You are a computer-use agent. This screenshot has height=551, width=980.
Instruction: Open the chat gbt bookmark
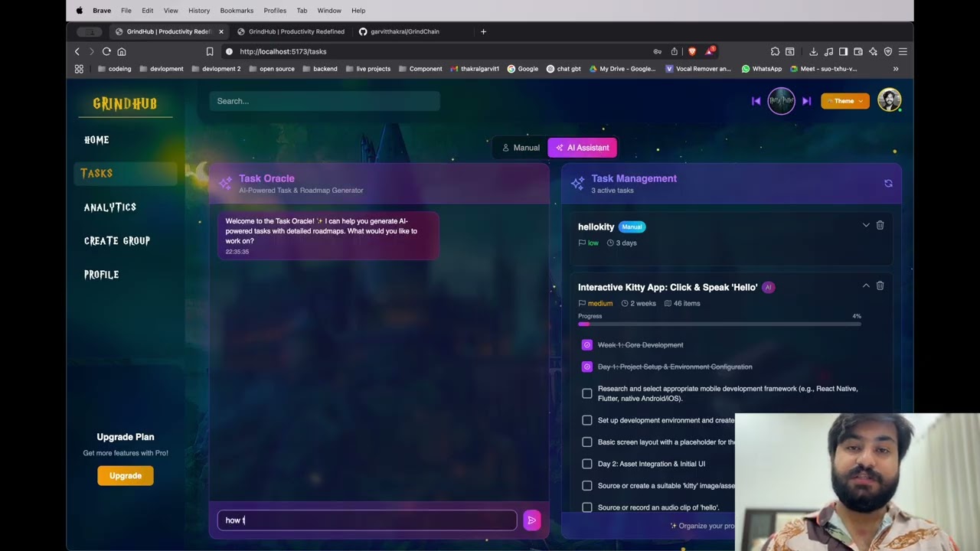click(x=563, y=69)
